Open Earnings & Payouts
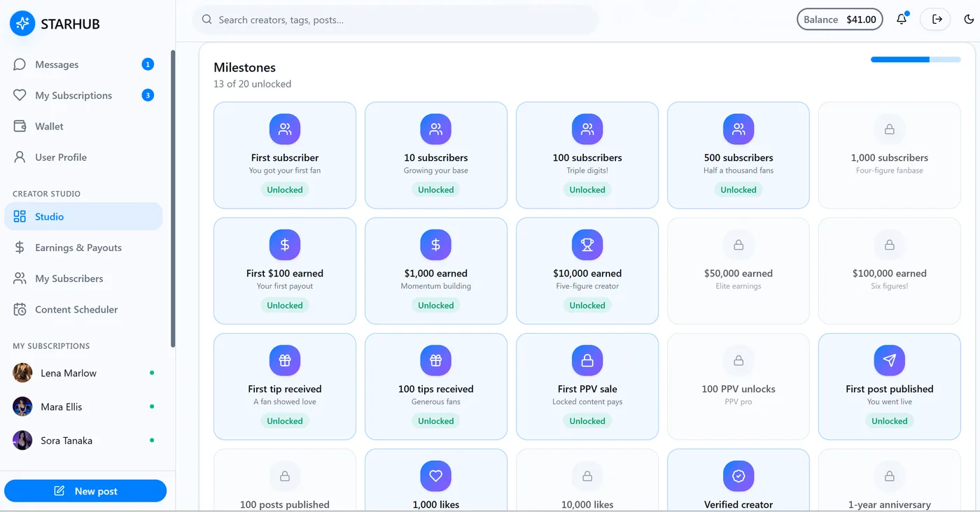Screen dimensions: 980x512 [x=83, y=248]
